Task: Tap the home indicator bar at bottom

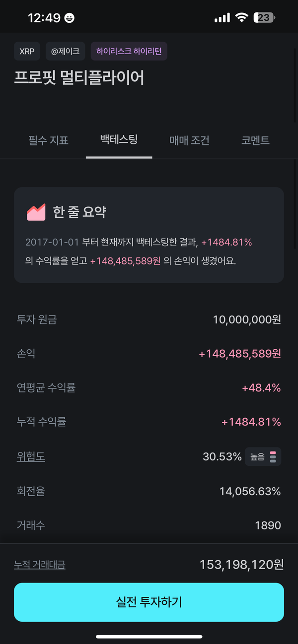Action: tap(149, 637)
